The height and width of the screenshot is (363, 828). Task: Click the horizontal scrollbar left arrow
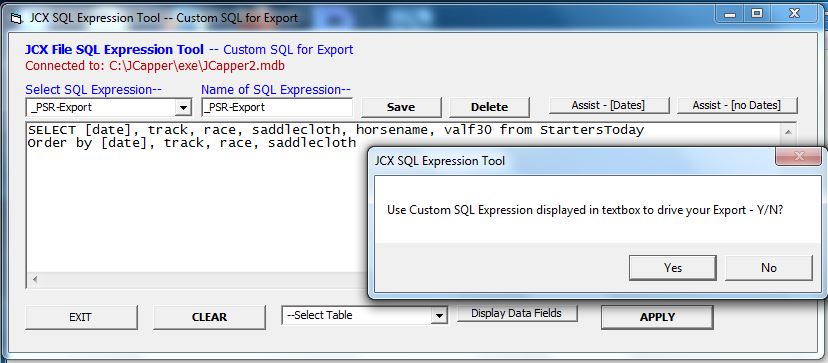click(x=34, y=279)
